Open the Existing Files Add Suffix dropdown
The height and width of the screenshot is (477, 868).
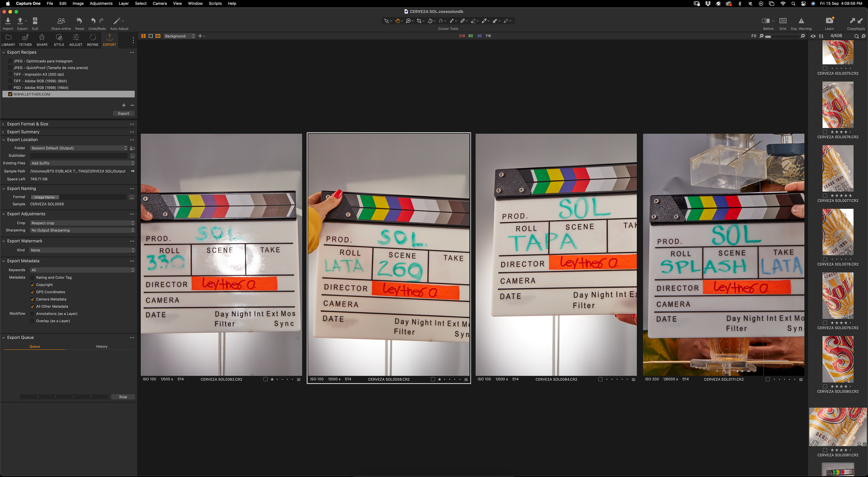(x=83, y=163)
